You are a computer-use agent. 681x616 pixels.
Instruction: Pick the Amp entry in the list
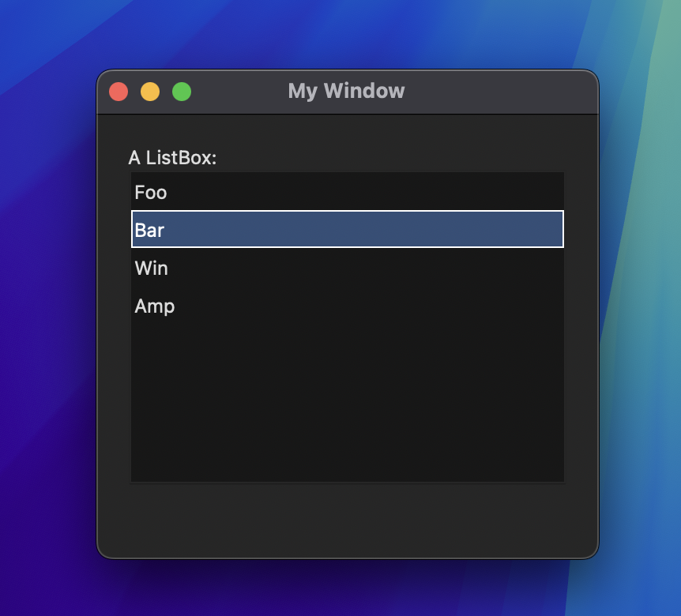[348, 306]
